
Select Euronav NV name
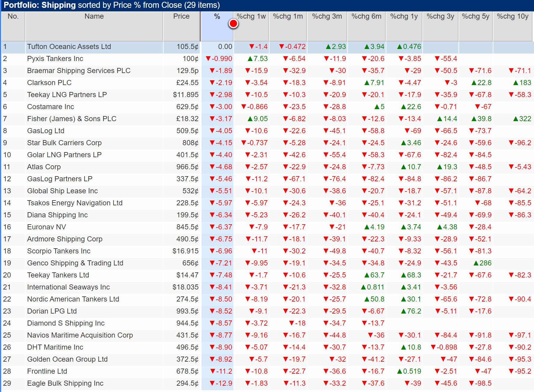(47, 227)
